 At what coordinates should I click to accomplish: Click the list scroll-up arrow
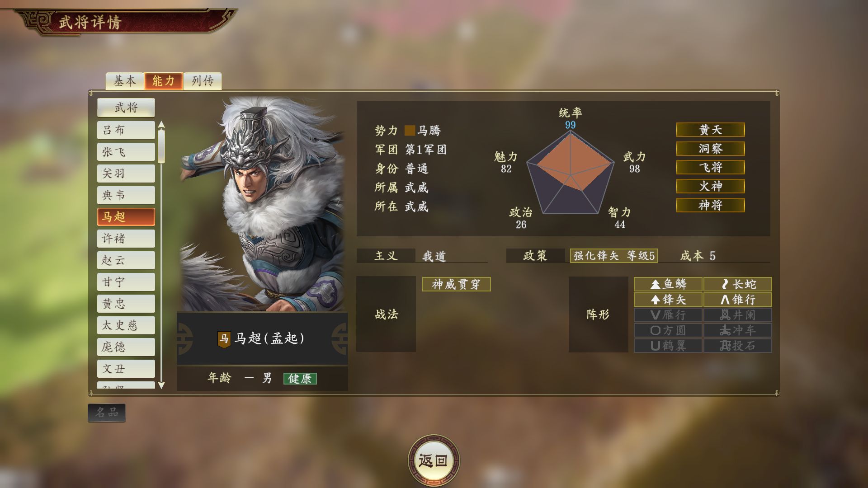click(x=161, y=125)
